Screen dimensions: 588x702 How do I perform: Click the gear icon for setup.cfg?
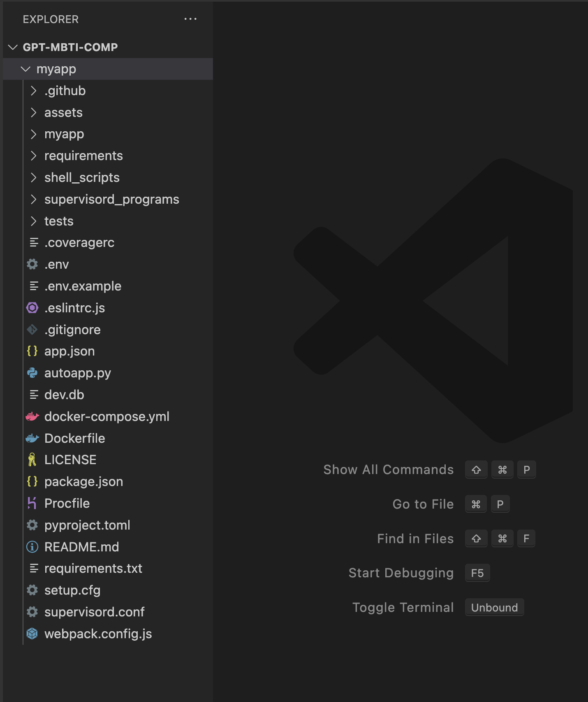tap(32, 590)
